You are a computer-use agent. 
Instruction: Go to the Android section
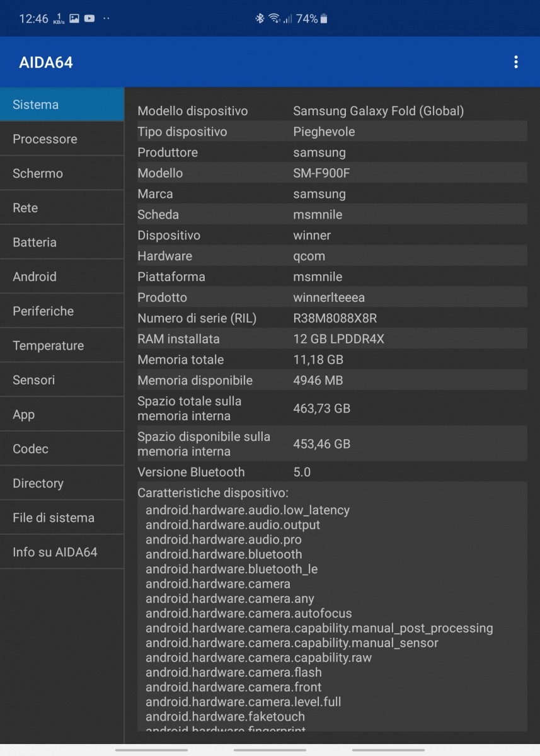point(62,277)
